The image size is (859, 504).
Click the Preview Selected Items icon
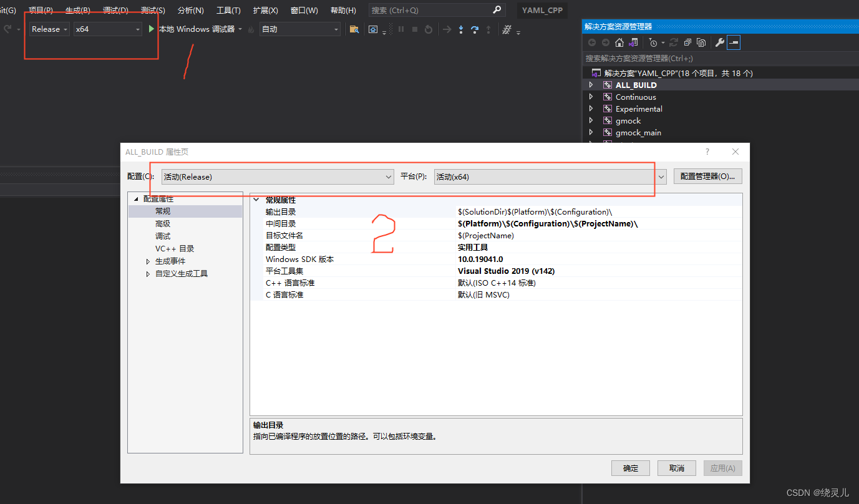734,42
